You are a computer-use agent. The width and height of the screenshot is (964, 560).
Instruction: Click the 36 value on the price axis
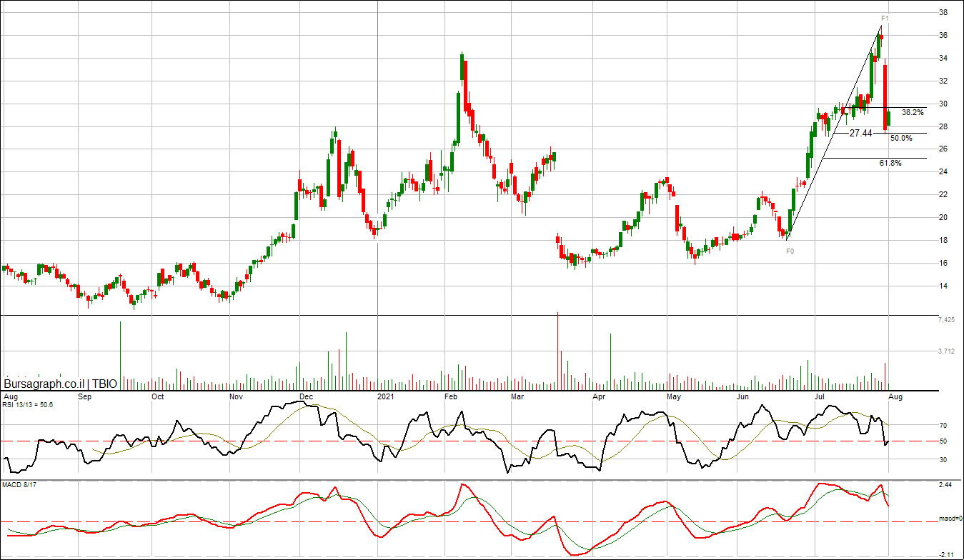pos(943,35)
